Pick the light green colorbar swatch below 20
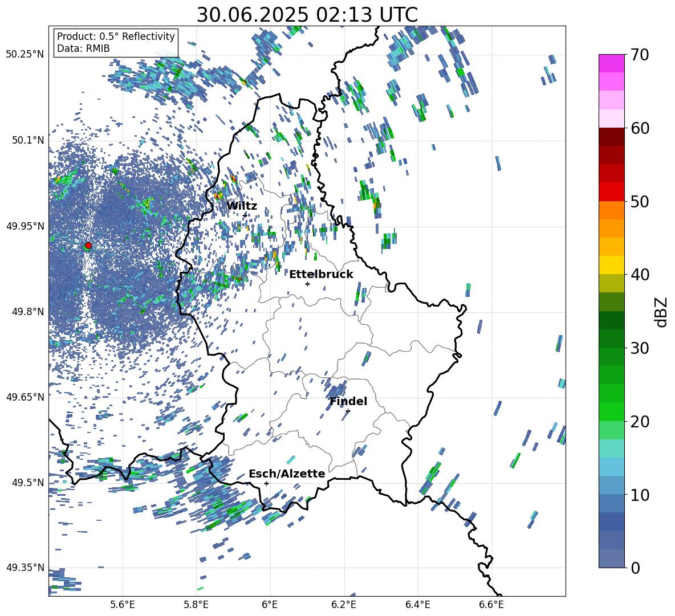The height and width of the screenshot is (616, 675). coord(611,430)
